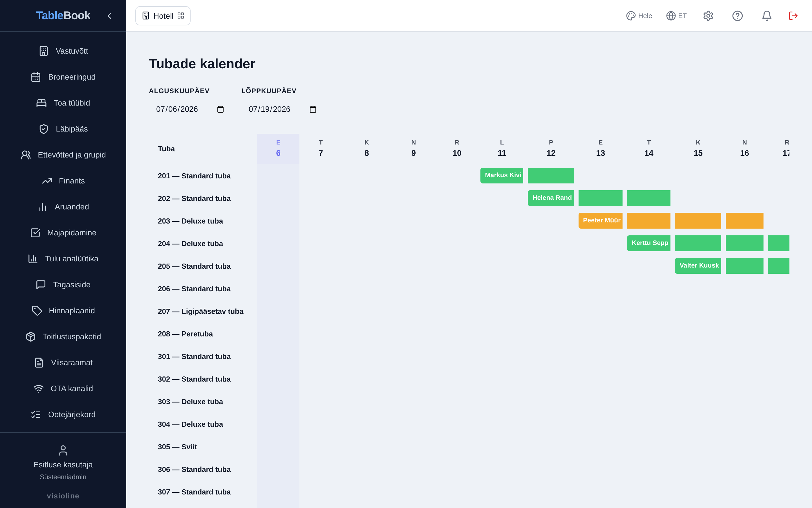Click the Broneeringud calendar icon
Viewport: 812px width, 508px height.
coord(36,77)
